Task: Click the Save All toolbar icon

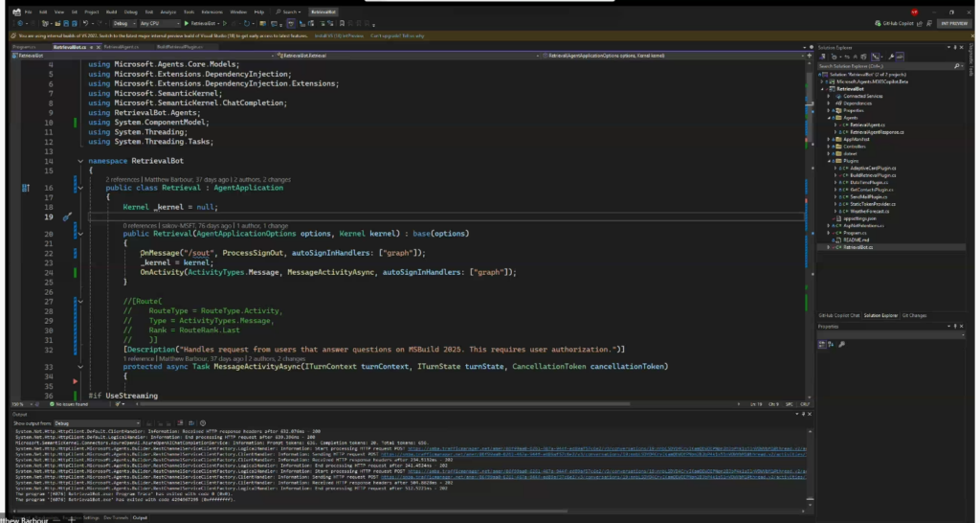Action: [x=75, y=23]
